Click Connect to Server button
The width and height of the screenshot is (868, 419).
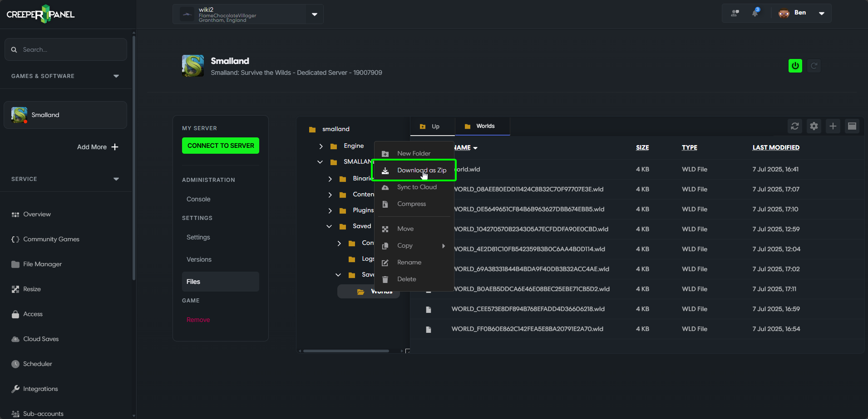pyautogui.click(x=221, y=146)
